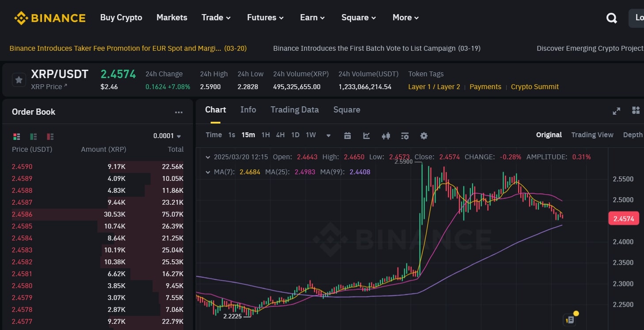The image size is (644, 330).
Task: Click the MA(7) value 2.4684
Action: (x=250, y=172)
